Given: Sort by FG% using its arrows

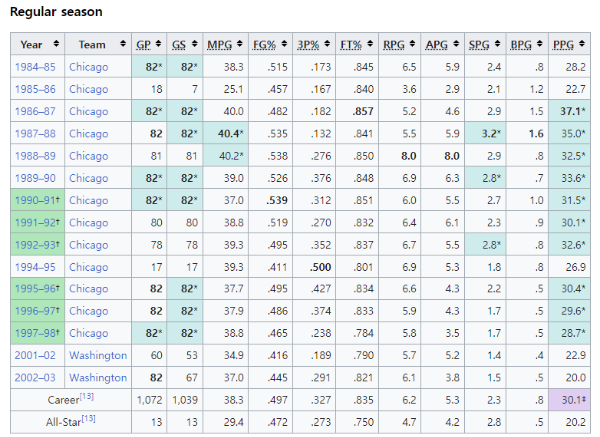Looking at the screenshot, I should 284,44.
